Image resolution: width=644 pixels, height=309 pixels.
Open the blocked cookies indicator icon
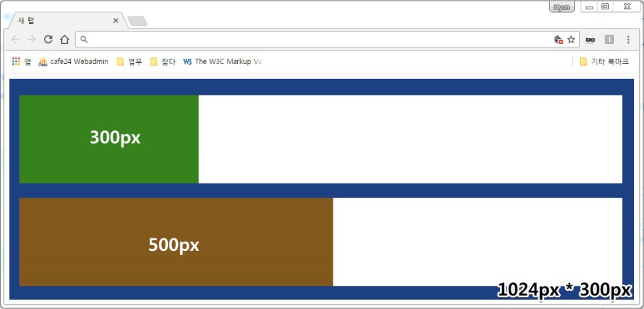[x=558, y=39]
